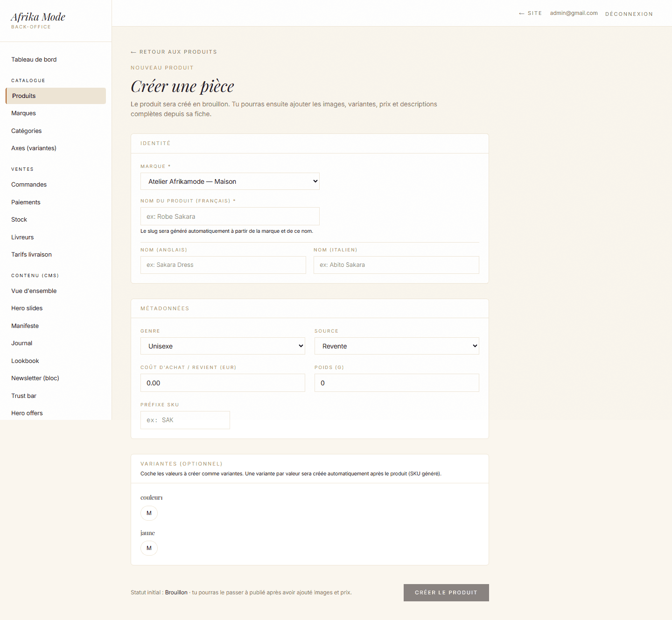The image size is (672, 620).
Task: Click the Coût d'achat field showing 0.00
Action: coord(223,383)
